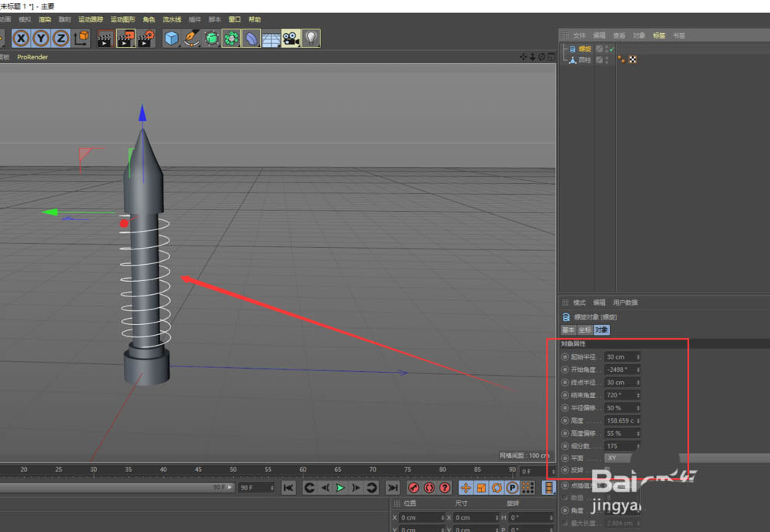Image resolution: width=770 pixels, height=532 pixels.
Task: Click the X position input field
Action: (420, 517)
